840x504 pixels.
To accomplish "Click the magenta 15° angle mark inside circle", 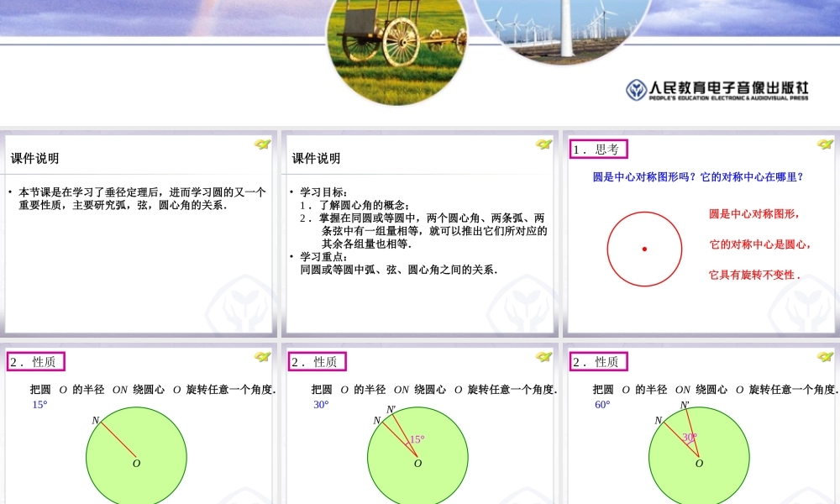I will tap(417, 439).
